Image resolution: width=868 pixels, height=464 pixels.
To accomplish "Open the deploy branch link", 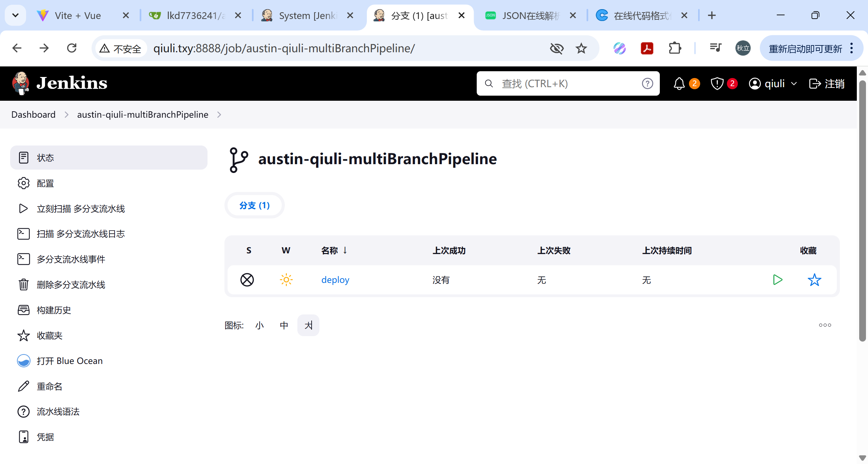I will click(x=335, y=280).
